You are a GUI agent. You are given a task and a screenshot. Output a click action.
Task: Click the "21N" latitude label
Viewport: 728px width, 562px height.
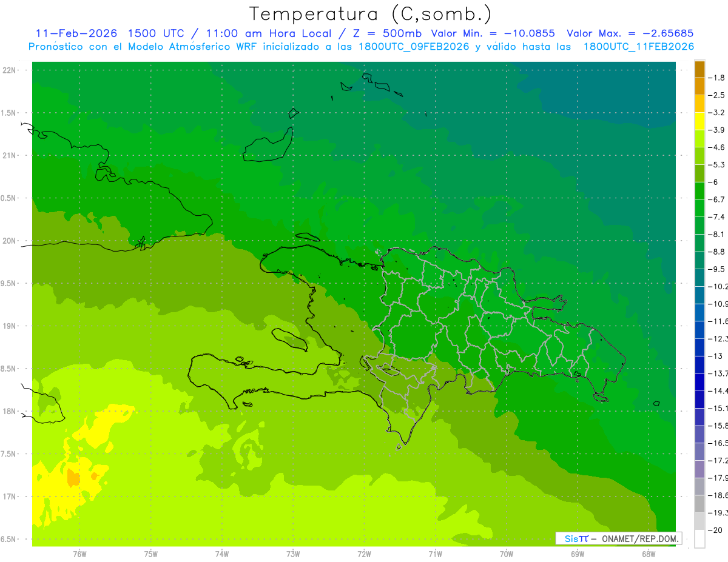pos(8,156)
